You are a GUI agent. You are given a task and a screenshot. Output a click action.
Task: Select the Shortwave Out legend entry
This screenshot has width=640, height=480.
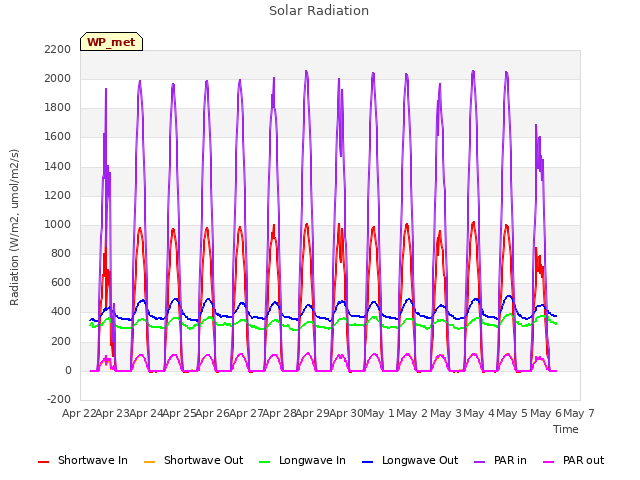click(x=193, y=460)
